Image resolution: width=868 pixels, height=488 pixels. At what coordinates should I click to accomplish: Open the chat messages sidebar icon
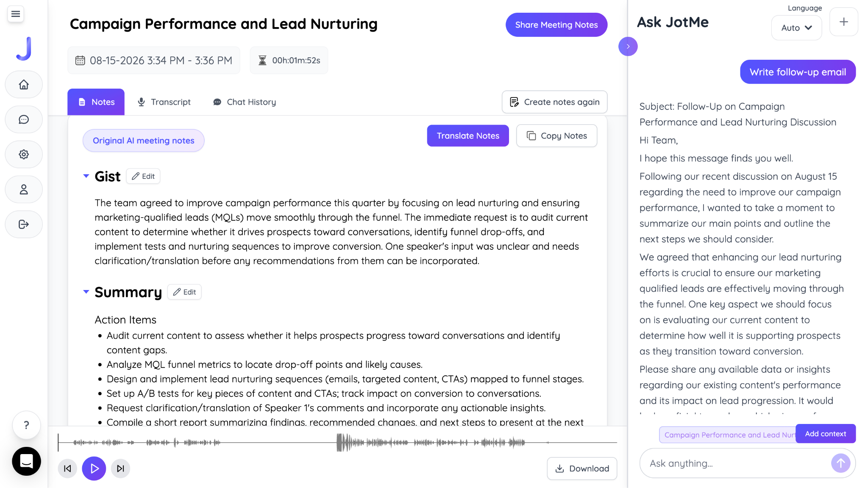click(24, 120)
